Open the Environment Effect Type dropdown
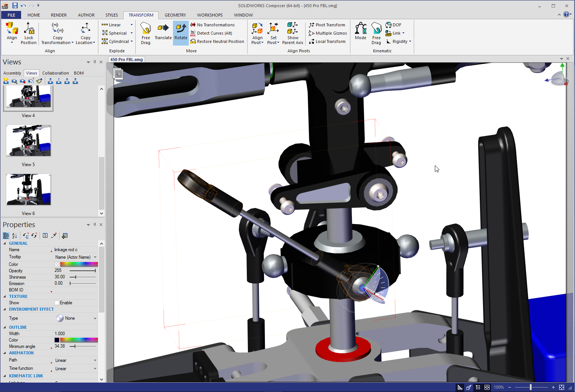This screenshot has width=575, height=392. point(95,319)
